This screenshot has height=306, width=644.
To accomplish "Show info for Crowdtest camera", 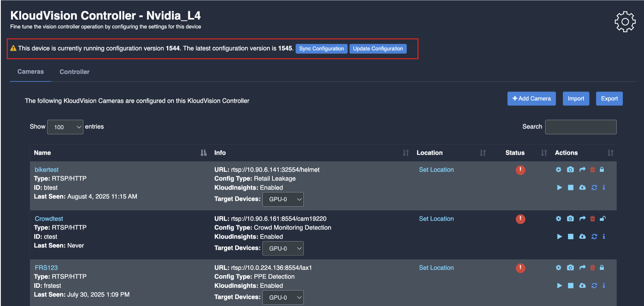I will point(604,236).
